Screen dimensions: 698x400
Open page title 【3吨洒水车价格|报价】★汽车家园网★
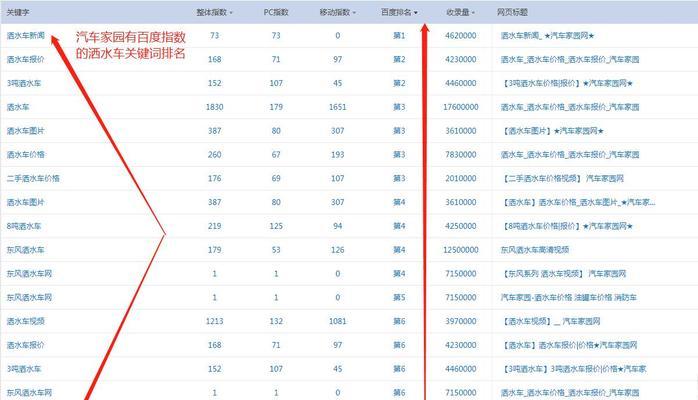coord(568,83)
